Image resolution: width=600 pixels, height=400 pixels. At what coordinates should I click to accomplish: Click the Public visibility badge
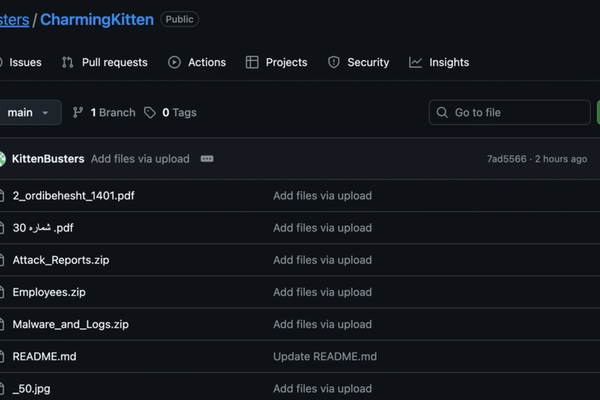[179, 19]
